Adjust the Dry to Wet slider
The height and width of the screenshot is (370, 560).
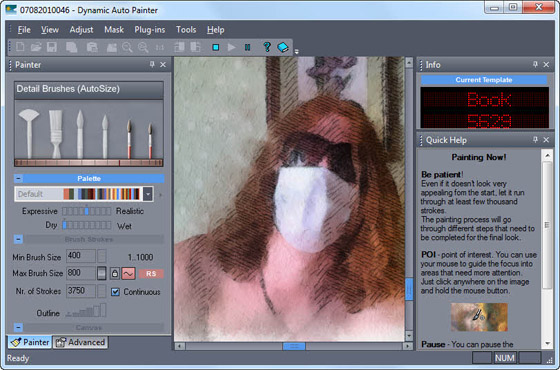point(86,225)
